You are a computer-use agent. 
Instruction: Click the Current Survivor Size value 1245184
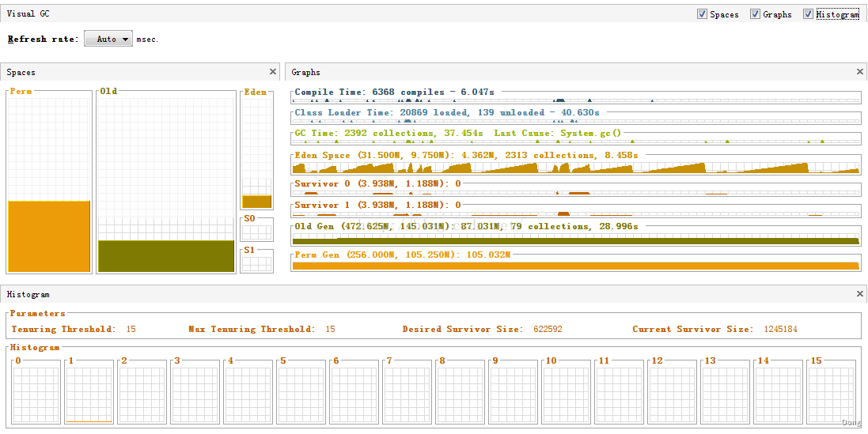click(780, 329)
